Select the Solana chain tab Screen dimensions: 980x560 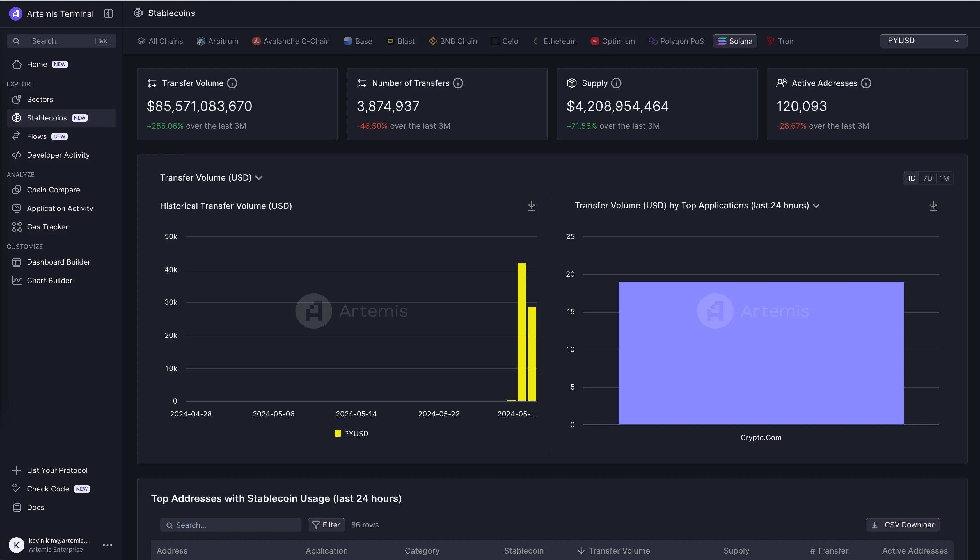pos(735,41)
